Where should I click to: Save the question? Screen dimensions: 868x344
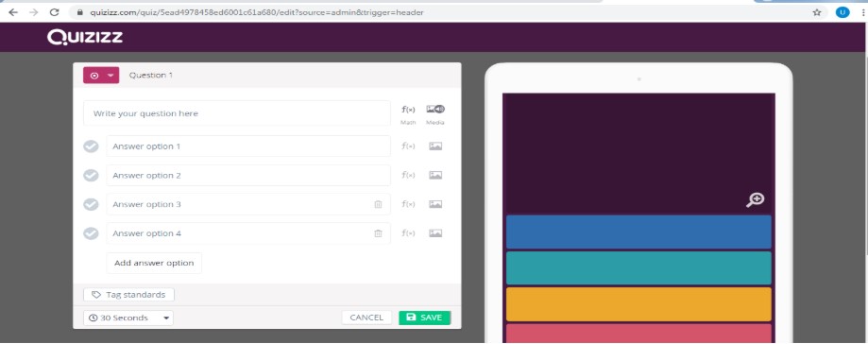click(425, 318)
